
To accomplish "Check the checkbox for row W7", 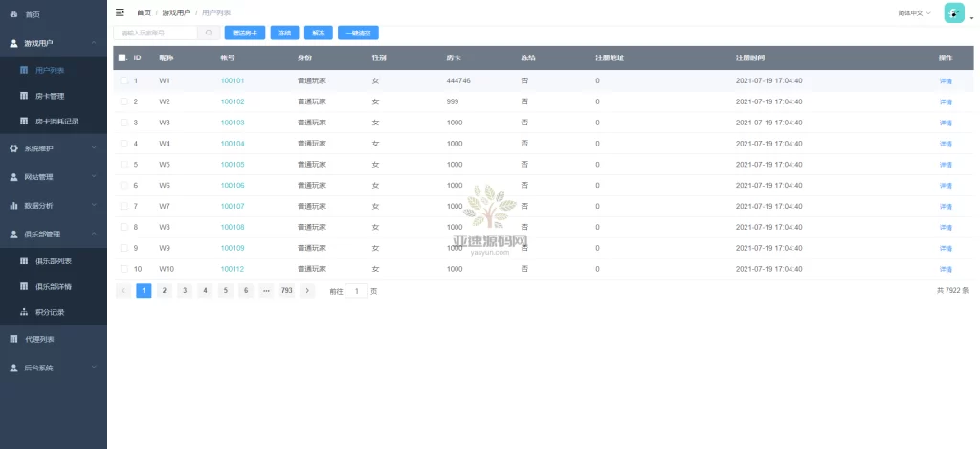I will coord(123,206).
